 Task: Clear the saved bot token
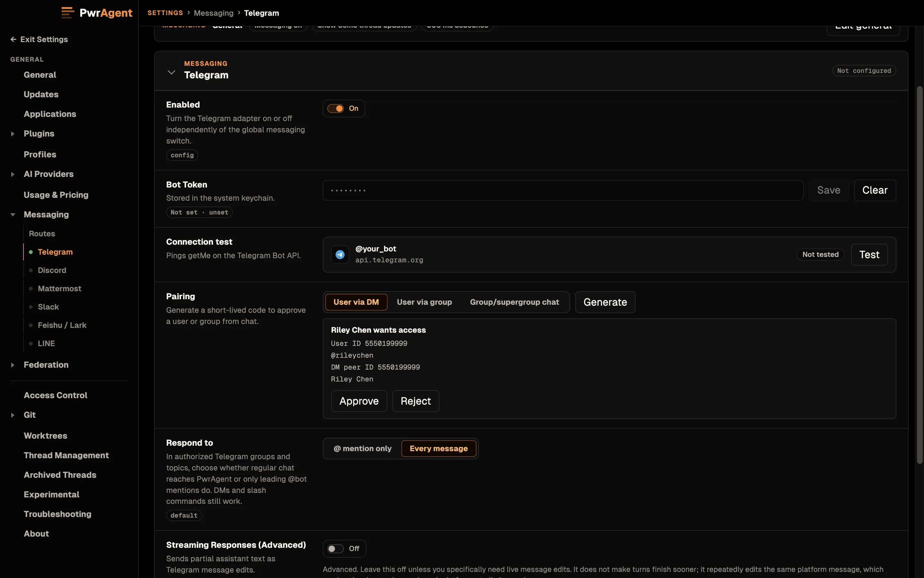point(875,190)
